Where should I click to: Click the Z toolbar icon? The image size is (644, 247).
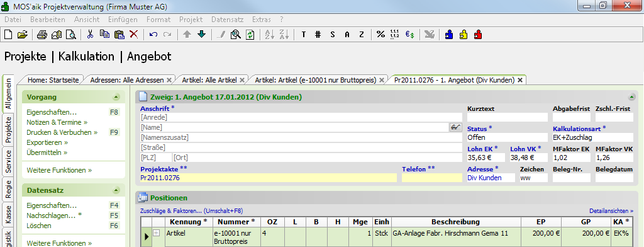362,35
